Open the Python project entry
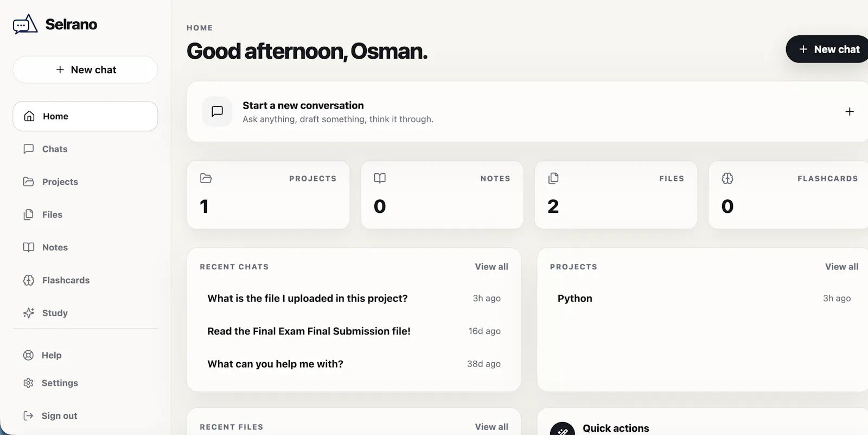868x435 pixels. click(x=704, y=298)
